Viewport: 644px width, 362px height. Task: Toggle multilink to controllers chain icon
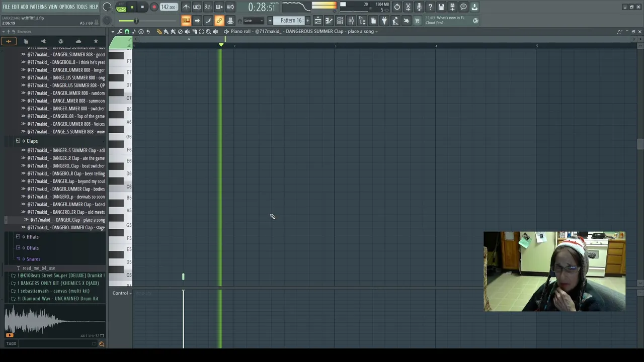pos(219,21)
